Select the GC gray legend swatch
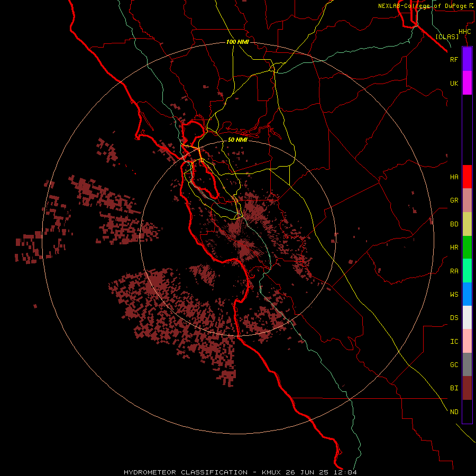Image resolution: width=476 pixels, height=476 pixels. click(467, 364)
